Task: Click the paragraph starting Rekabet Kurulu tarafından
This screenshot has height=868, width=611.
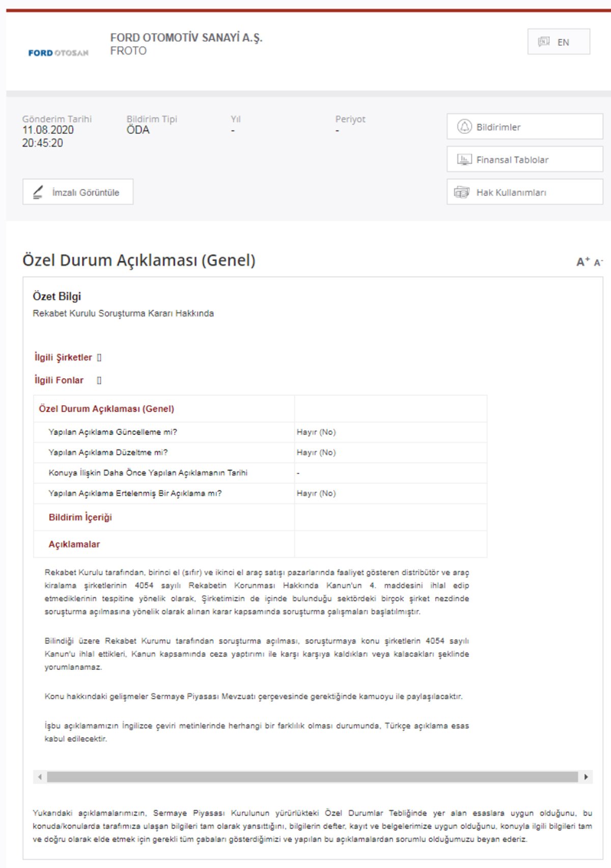Action: [x=257, y=592]
